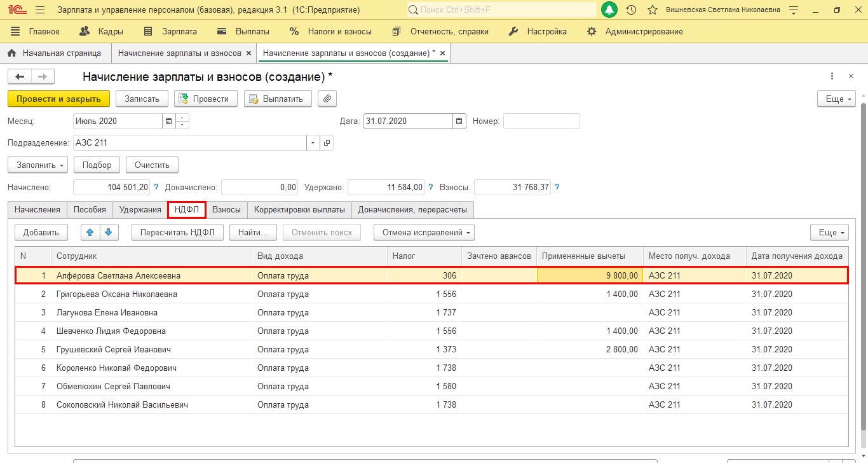
Task: Sort by the Сотрудник column header
Action: (151, 256)
